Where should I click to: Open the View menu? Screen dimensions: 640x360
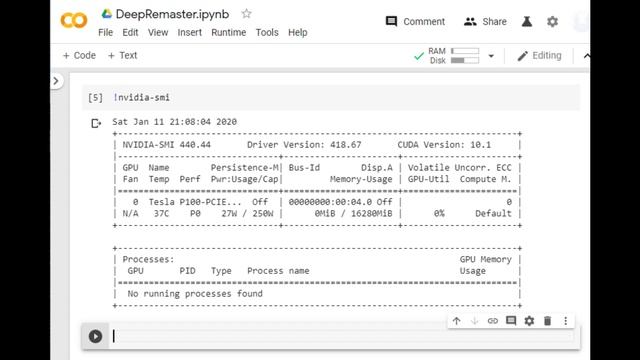pos(158,33)
